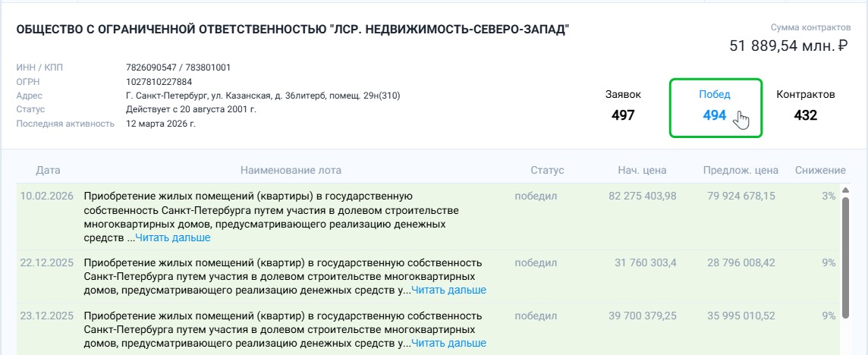Open the Побед count 494
This screenshot has height=355, width=868.
pos(715,115)
